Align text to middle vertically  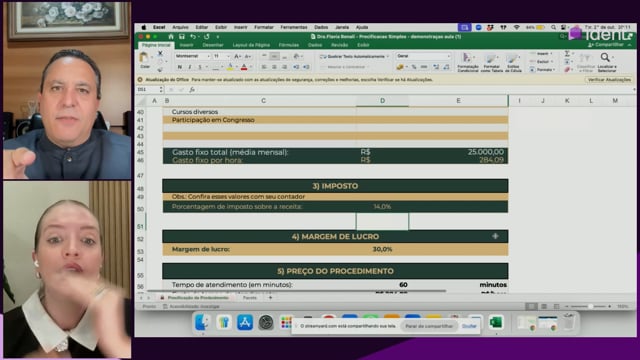(274, 56)
